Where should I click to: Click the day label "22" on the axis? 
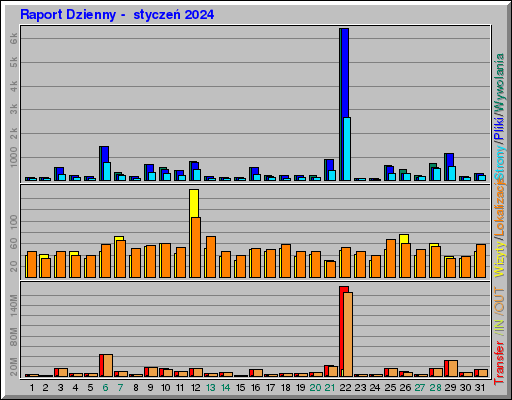click(345, 388)
